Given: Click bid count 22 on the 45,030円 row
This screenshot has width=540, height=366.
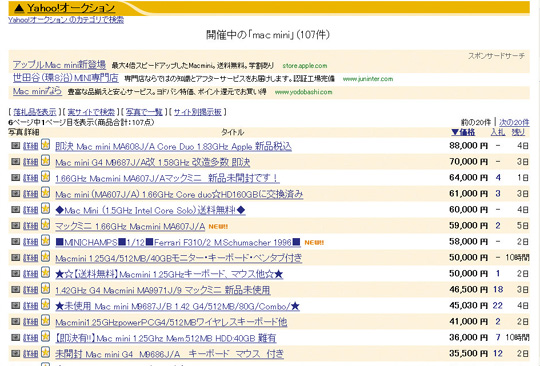Looking at the screenshot, I should point(498,305).
